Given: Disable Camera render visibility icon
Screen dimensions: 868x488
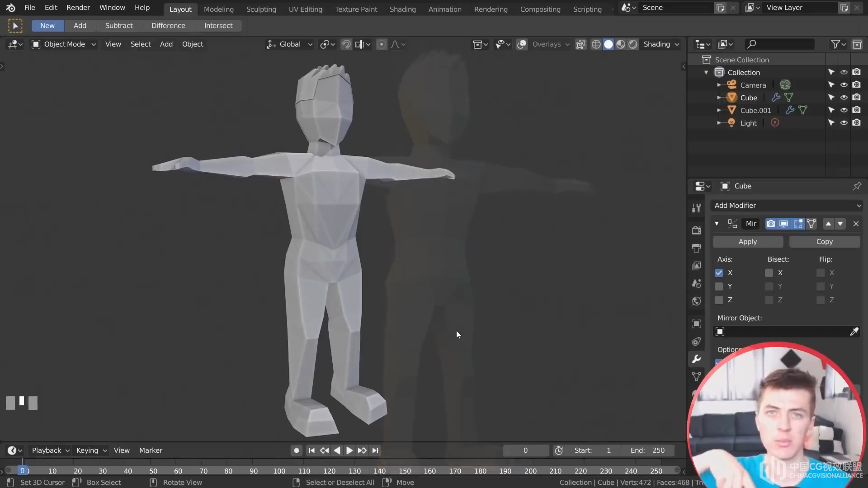Looking at the screenshot, I should [x=856, y=85].
